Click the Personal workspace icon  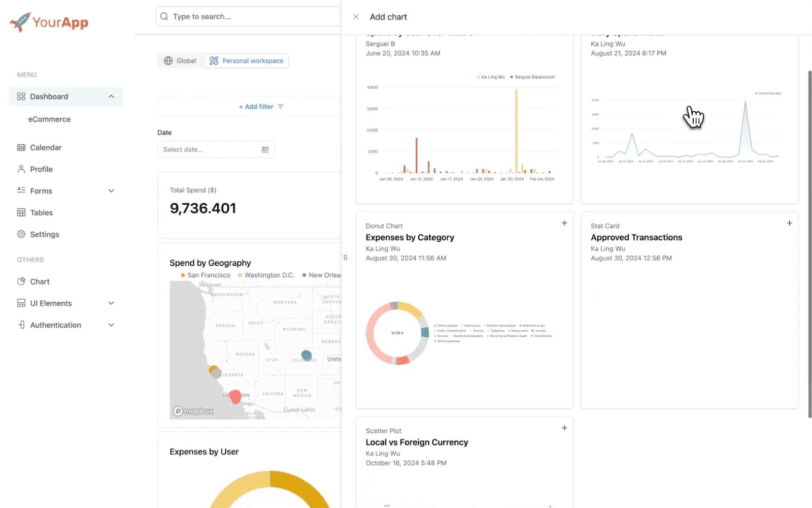214,60
